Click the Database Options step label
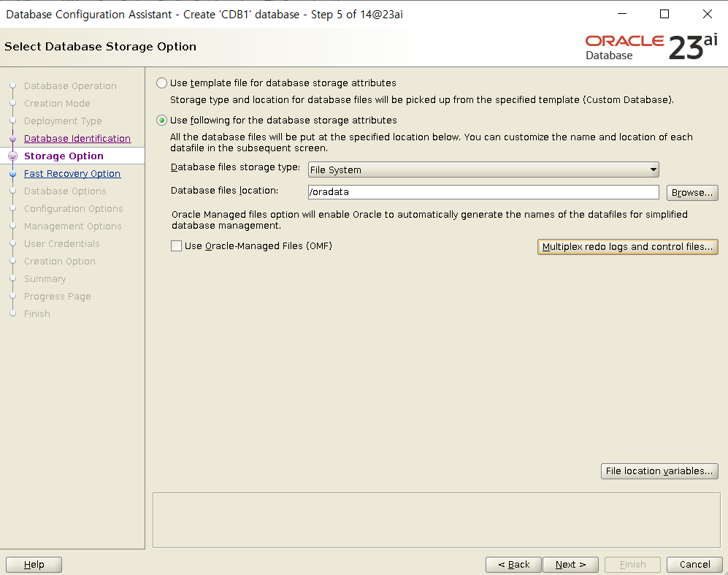 (65, 191)
